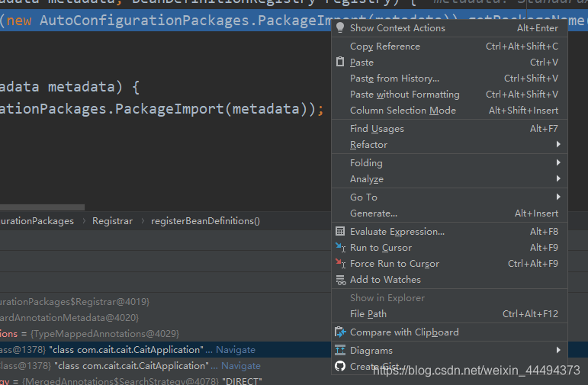Choose File Path entry

[x=449, y=314]
